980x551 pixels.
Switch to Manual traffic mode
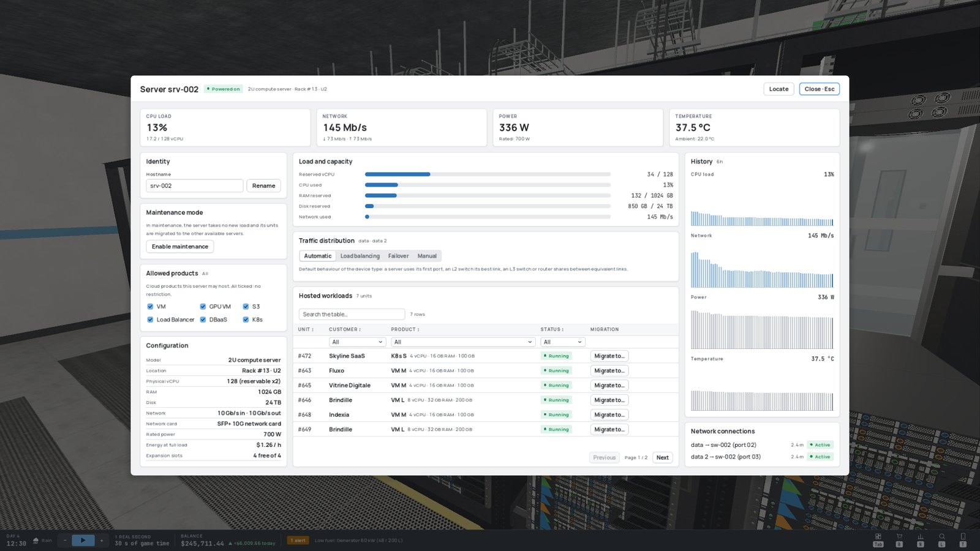[x=427, y=257]
